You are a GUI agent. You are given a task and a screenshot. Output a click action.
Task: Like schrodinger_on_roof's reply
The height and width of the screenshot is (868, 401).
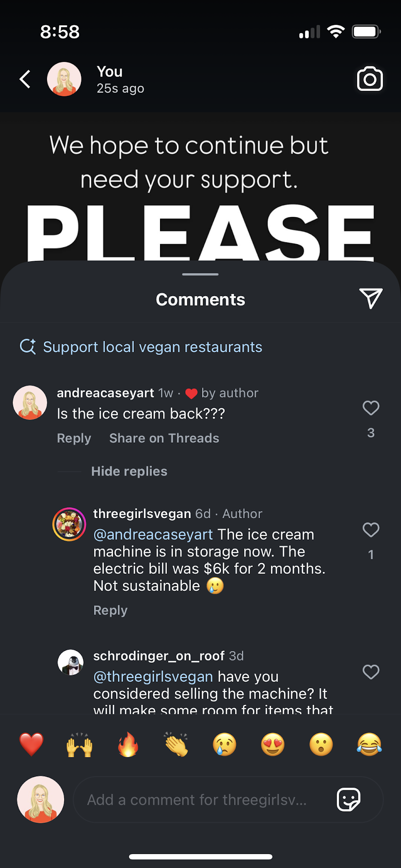click(371, 672)
